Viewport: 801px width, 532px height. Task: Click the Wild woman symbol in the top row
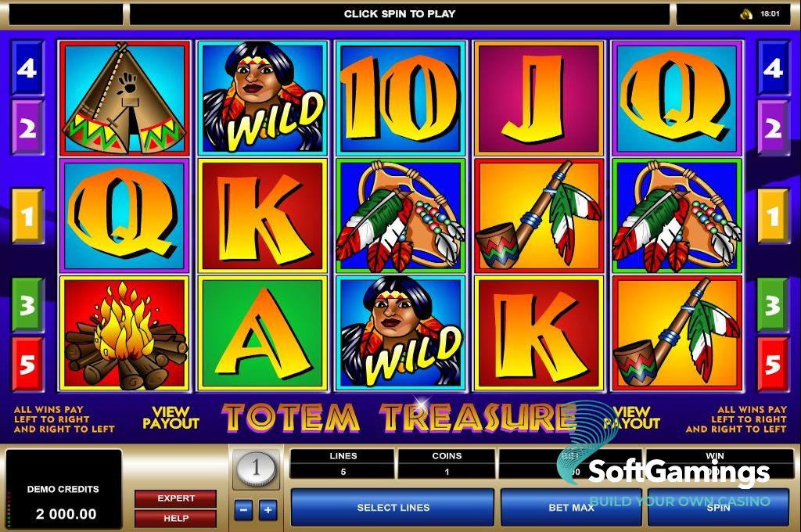263,98
